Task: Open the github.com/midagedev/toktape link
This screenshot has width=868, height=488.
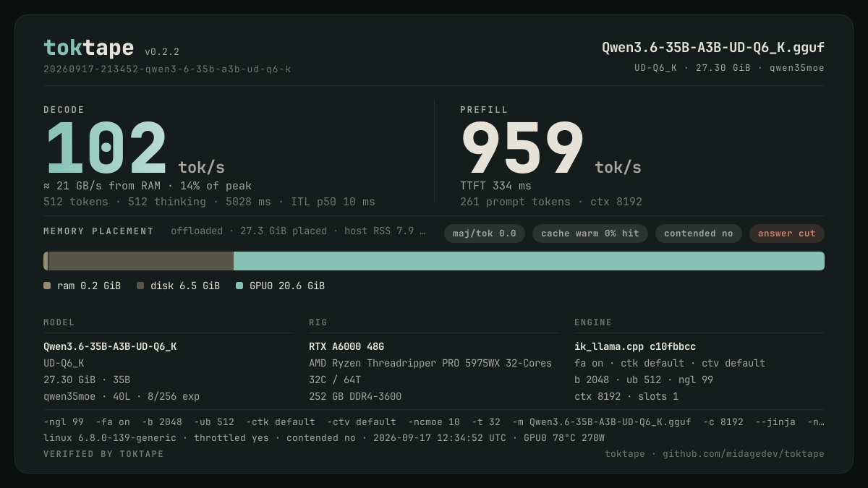Action: coord(744,454)
